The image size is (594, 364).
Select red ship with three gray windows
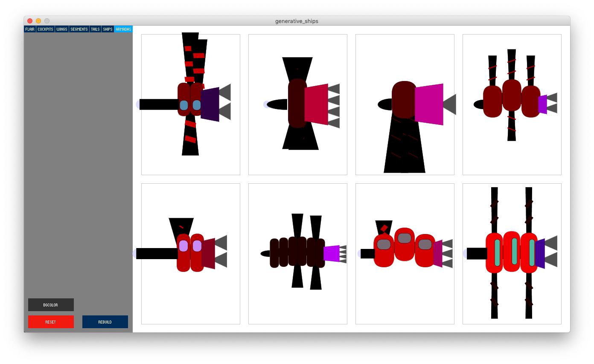coord(405,254)
